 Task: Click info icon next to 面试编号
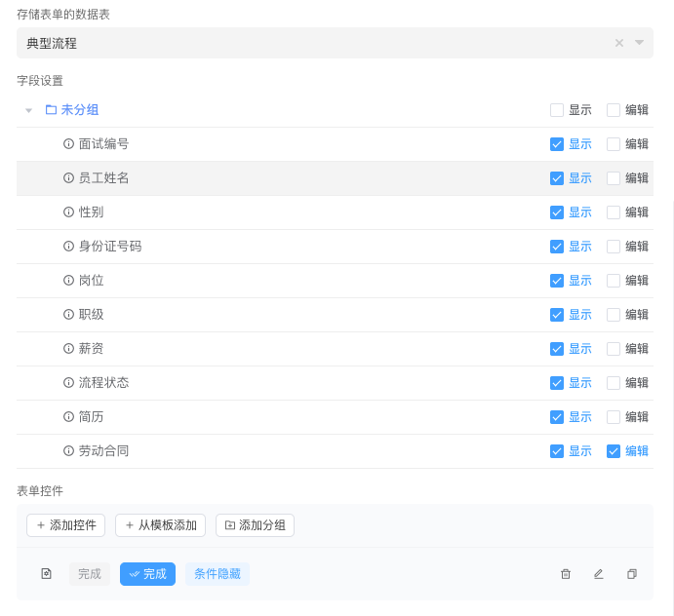coord(68,144)
